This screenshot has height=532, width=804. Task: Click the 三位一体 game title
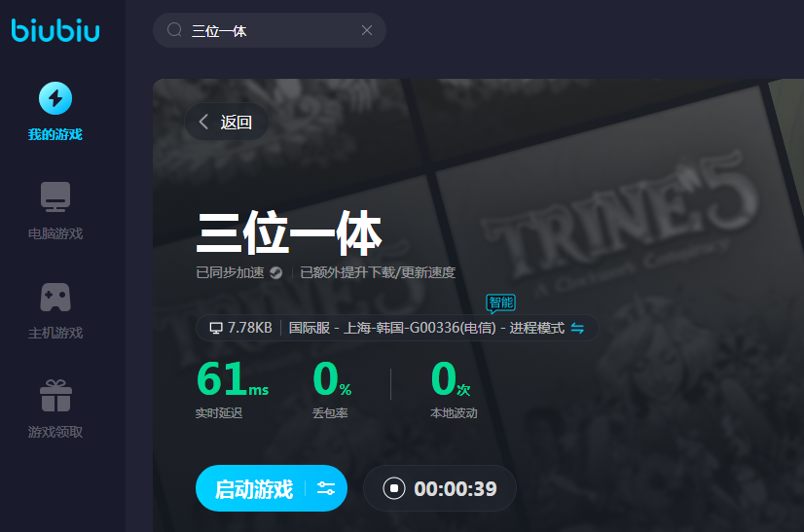click(x=289, y=233)
